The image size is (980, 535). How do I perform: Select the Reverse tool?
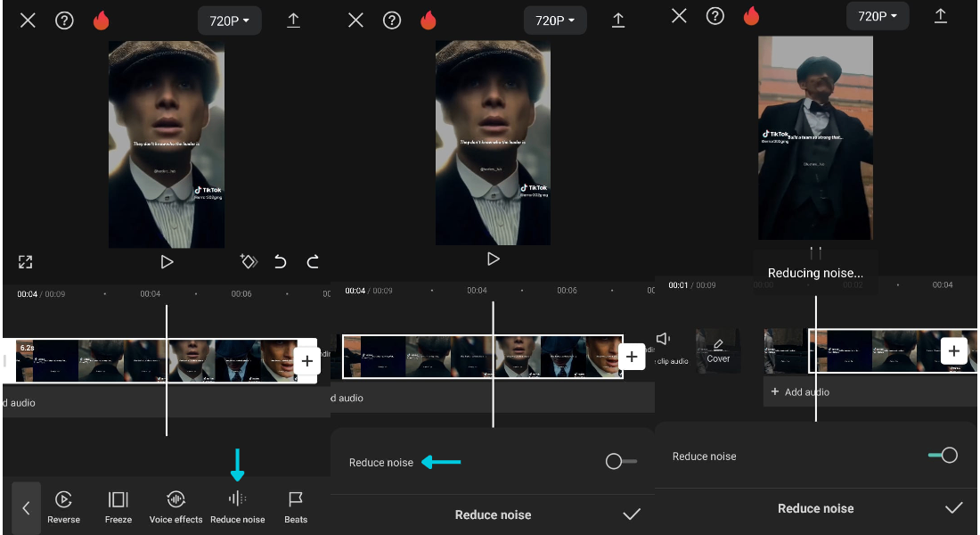64,507
